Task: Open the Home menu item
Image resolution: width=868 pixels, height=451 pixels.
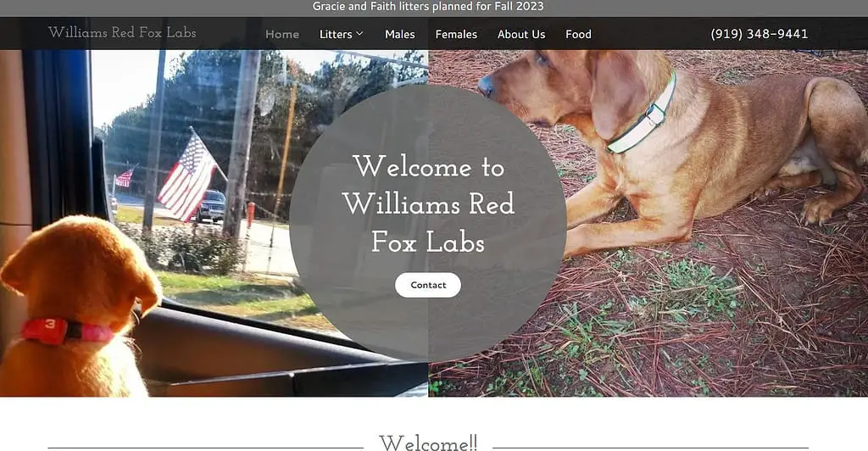Action: [281, 34]
